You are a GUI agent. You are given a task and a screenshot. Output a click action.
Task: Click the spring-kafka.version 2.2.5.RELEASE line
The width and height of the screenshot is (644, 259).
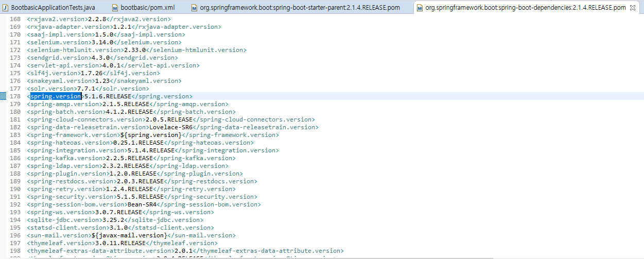[131, 158]
